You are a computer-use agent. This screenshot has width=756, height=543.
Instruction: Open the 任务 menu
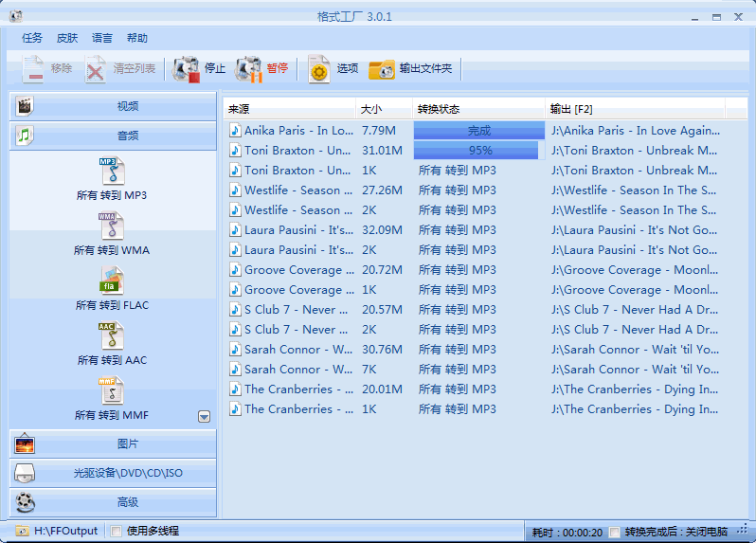coord(32,38)
